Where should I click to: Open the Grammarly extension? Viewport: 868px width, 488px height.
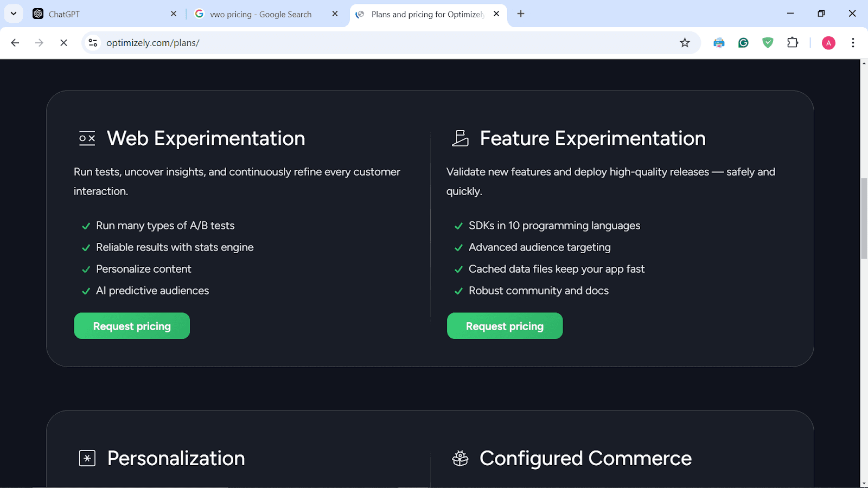pos(743,43)
